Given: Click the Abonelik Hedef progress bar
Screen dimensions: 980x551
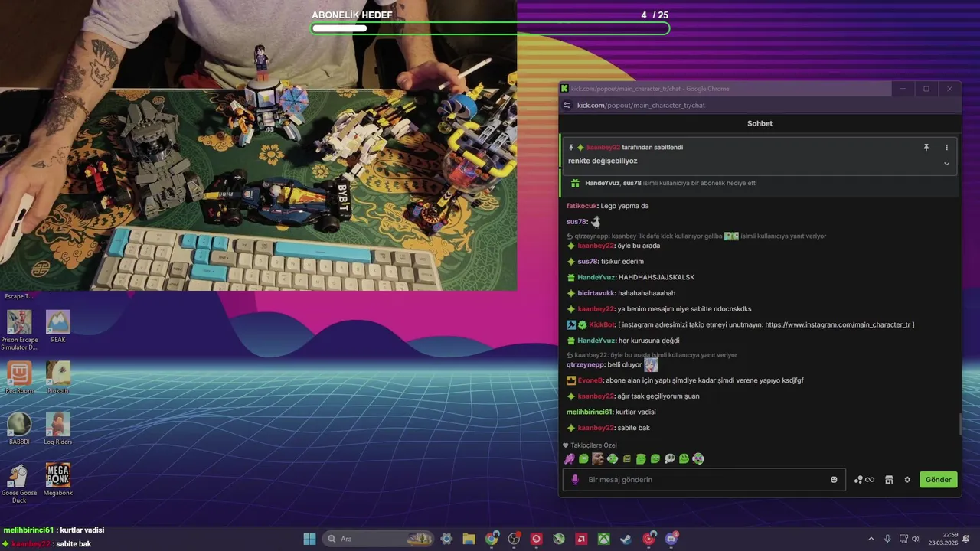Looking at the screenshot, I should (x=490, y=28).
